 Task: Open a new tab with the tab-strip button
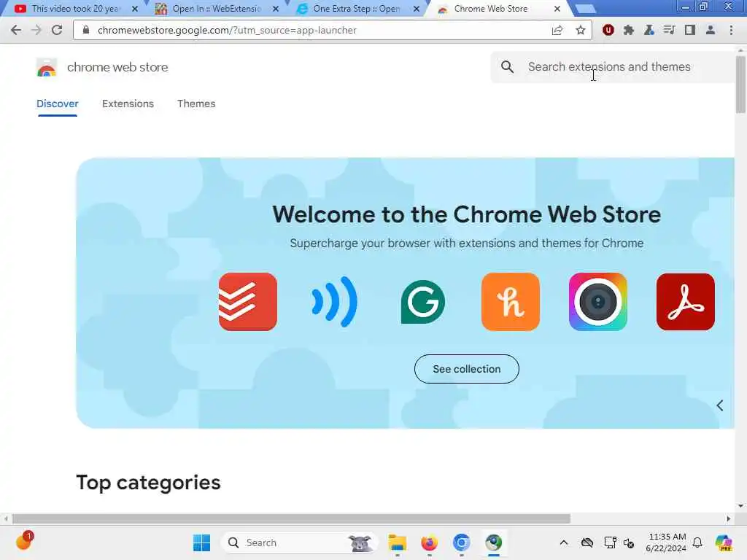[x=584, y=9]
